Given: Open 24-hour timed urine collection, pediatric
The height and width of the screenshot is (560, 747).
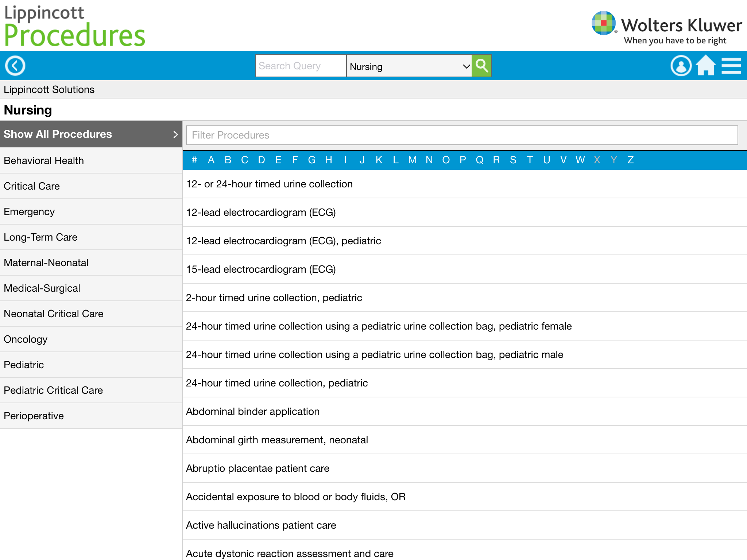Looking at the screenshot, I should (465, 383).
